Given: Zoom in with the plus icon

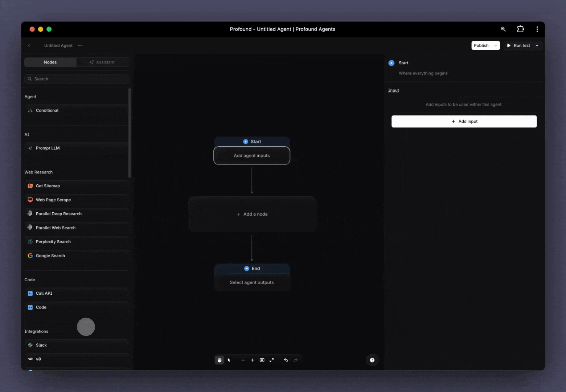Looking at the screenshot, I should click(253, 360).
